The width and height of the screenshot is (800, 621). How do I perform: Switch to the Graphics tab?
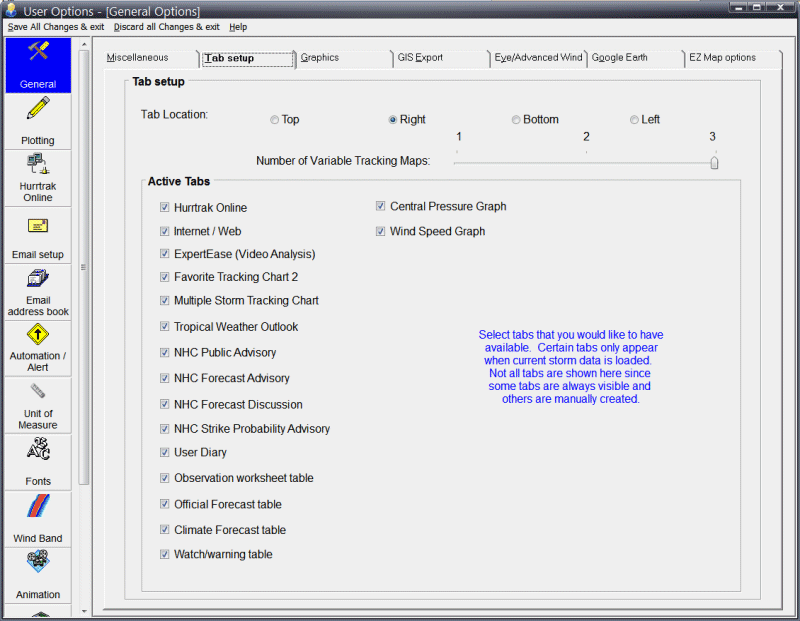tap(320, 58)
